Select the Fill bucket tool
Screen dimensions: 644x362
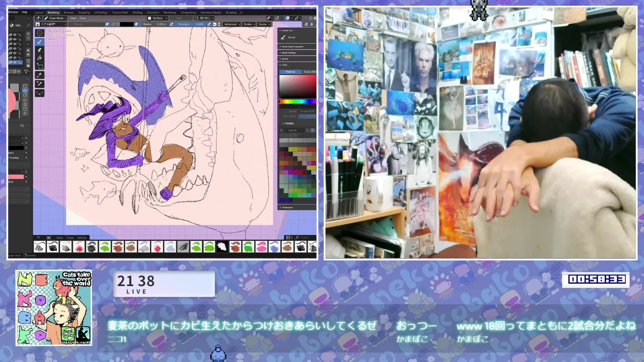[39, 58]
